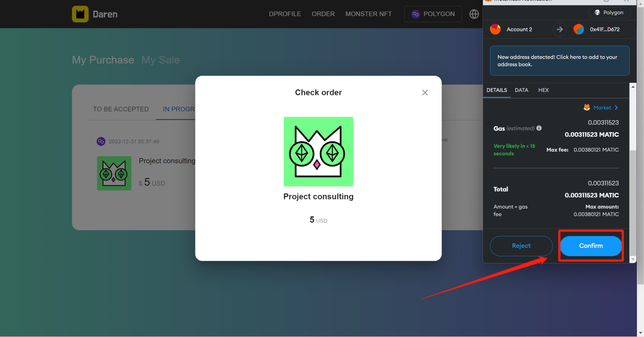Click the Account 2 avatar icon
Screen dimensions: 644x337
[x=495, y=29]
